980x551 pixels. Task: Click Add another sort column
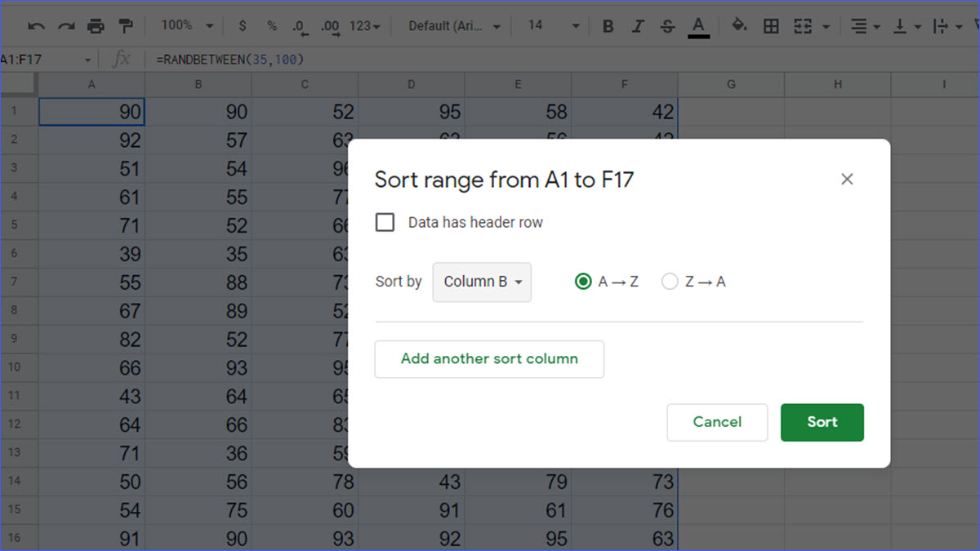pos(489,359)
